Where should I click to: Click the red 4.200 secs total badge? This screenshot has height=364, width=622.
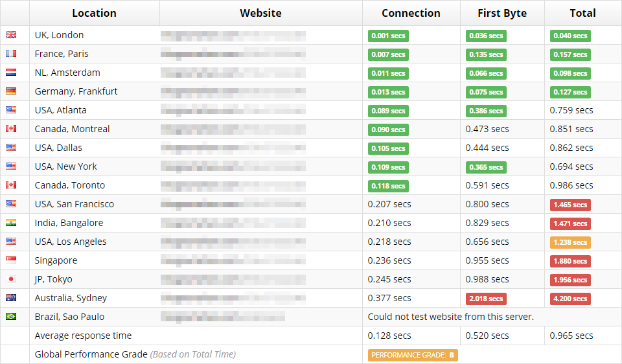point(570,299)
